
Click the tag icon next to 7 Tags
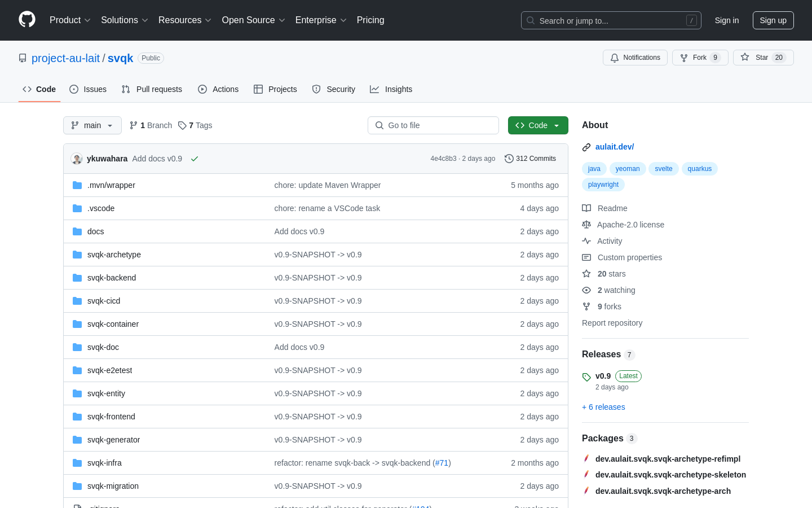tap(182, 125)
